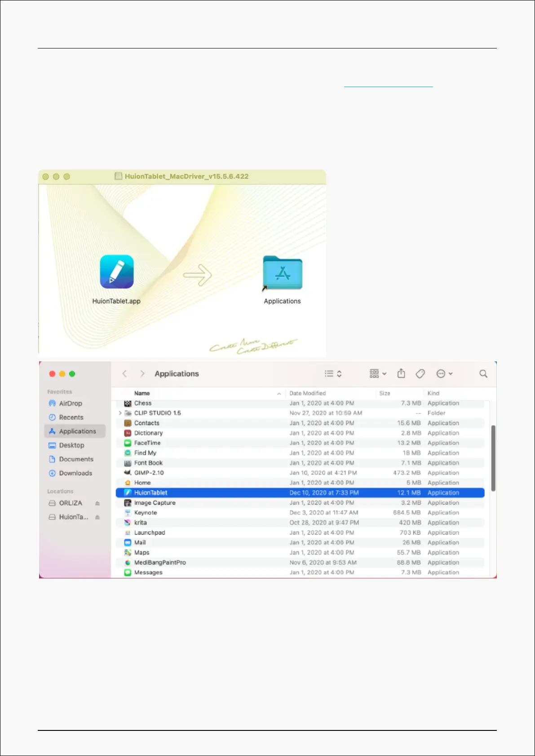
Task: Go back with the Finder back arrow
Action: 125,374
